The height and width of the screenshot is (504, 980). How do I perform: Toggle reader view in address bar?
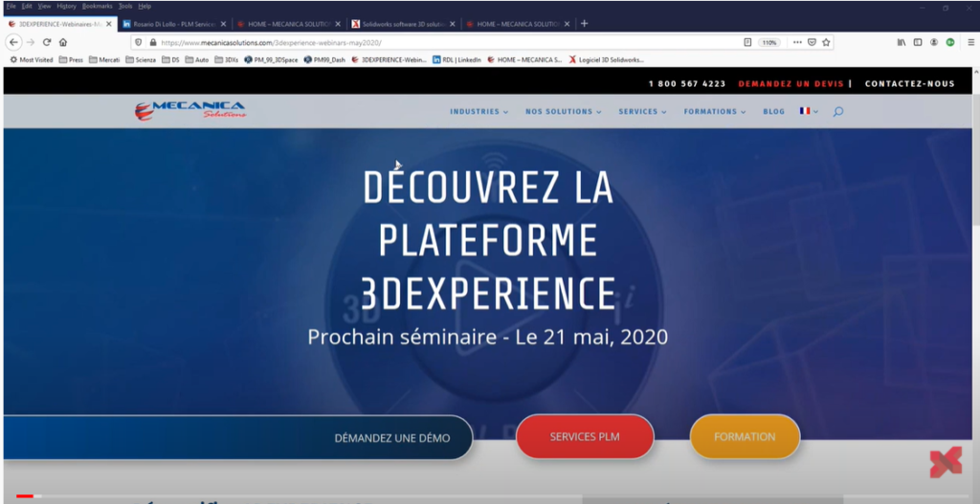(x=747, y=42)
